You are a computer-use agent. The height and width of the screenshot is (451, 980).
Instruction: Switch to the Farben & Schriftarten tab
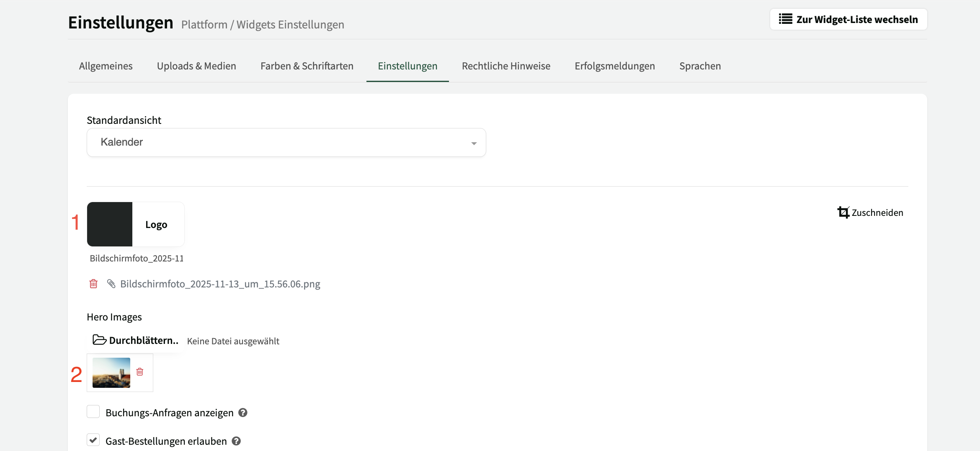pyautogui.click(x=307, y=66)
